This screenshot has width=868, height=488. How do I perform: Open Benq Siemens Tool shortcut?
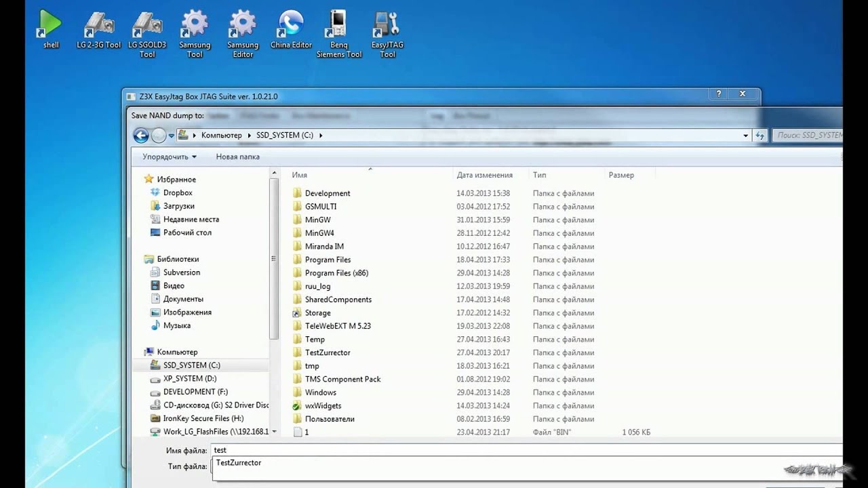point(339,34)
